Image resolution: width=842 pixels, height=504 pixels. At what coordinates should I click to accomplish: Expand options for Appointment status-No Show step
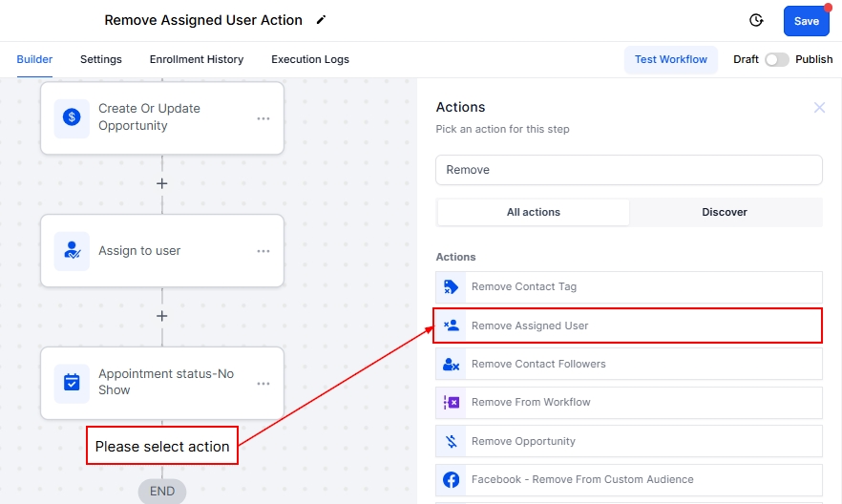(263, 384)
